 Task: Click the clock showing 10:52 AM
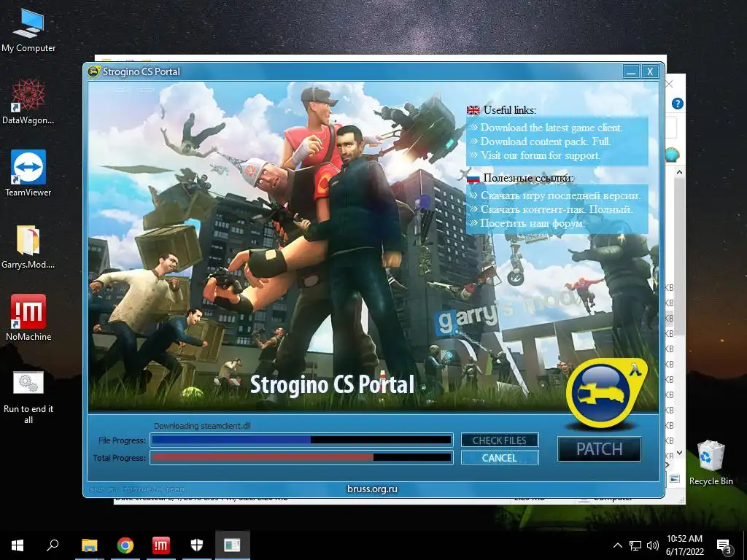(x=684, y=539)
